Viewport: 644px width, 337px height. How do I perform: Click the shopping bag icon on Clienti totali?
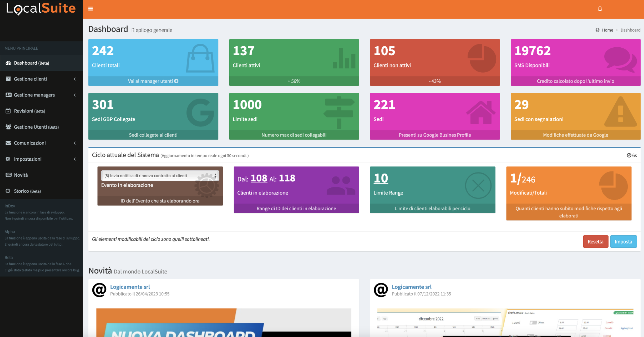click(200, 58)
